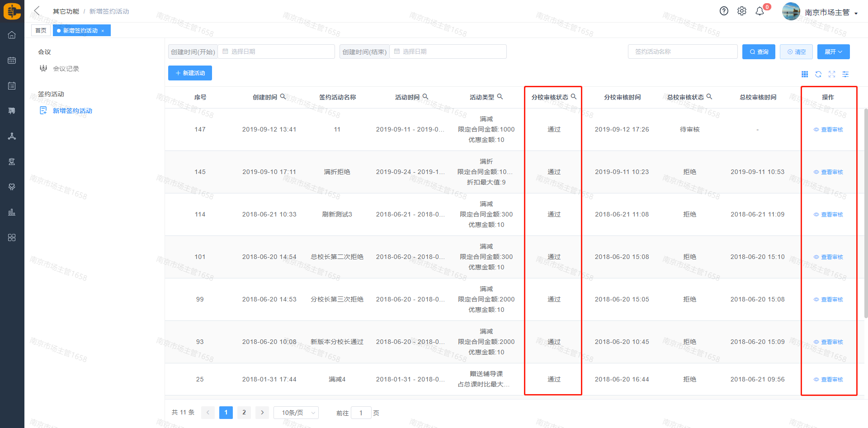The height and width of the screenshot is (428, 868).
Task: Open search on 分校审核状态 column header
Action: point(574,97)
